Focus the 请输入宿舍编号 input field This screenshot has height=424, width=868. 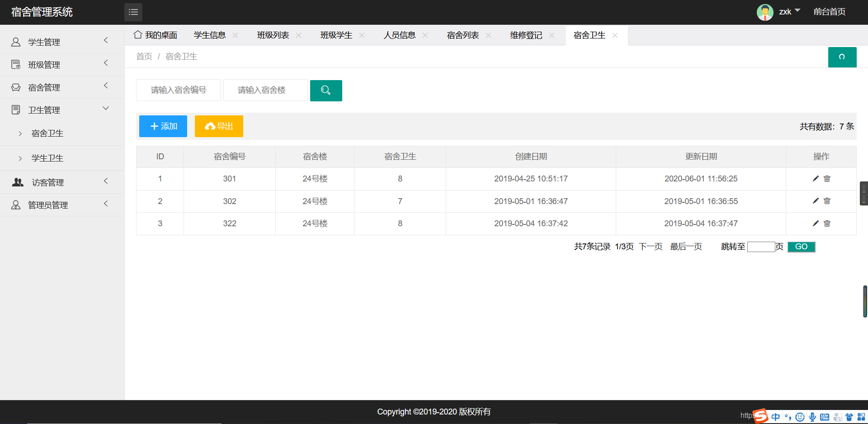(179, 90)
